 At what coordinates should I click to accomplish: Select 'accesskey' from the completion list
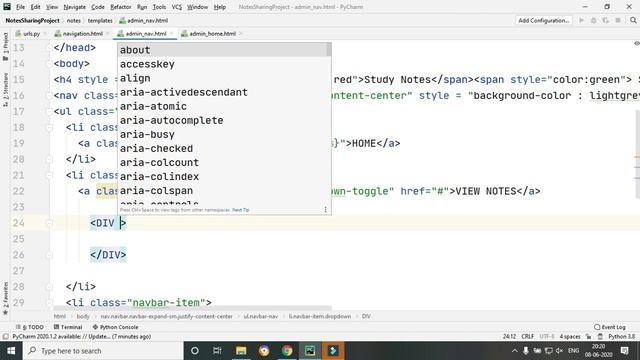(224, 64)
